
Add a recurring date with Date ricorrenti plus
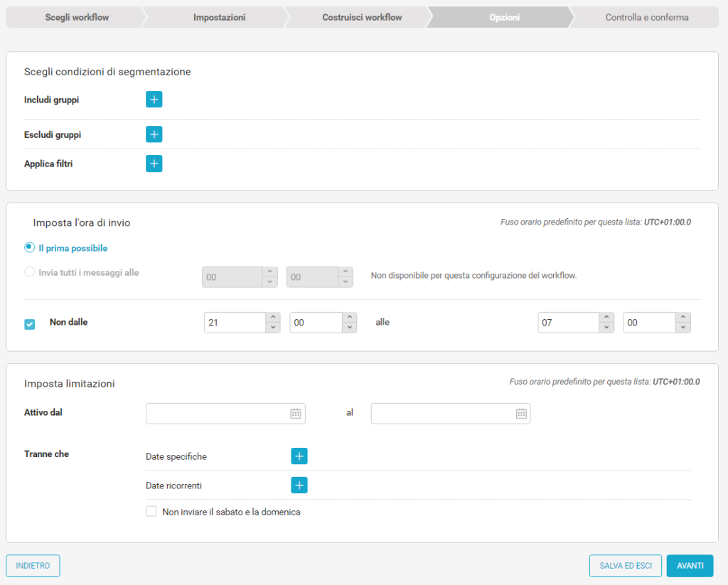[x=299, y=485]
